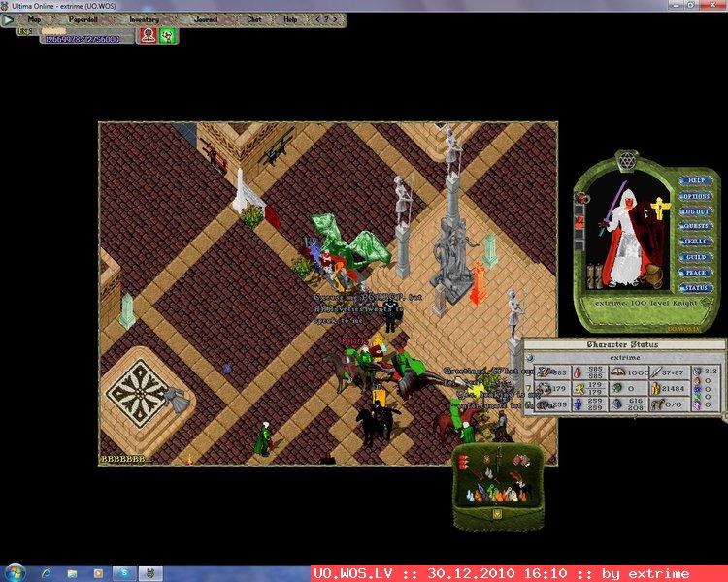Click the left arrow in the menu bar
Screen dimensions: 728x582
317,19
